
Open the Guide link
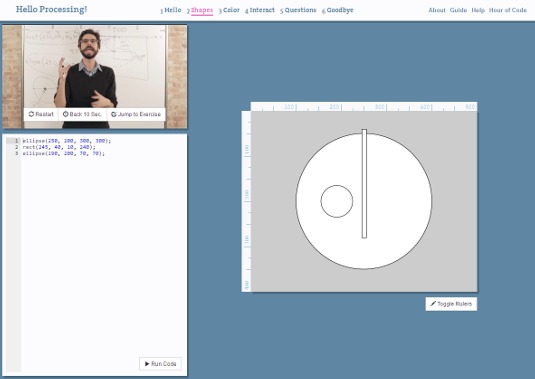point(458,10)
